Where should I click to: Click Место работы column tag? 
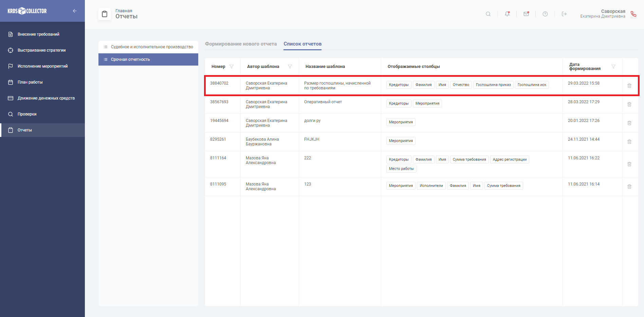pos(401,169)
